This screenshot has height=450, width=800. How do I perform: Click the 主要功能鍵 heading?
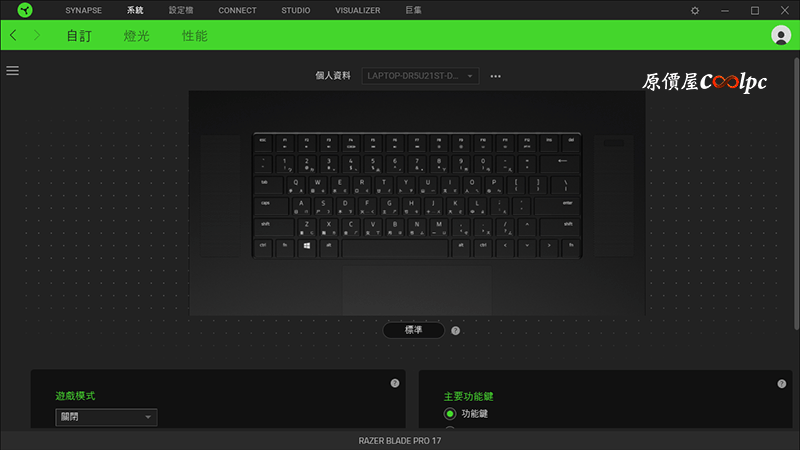click(x=468, y=396)
